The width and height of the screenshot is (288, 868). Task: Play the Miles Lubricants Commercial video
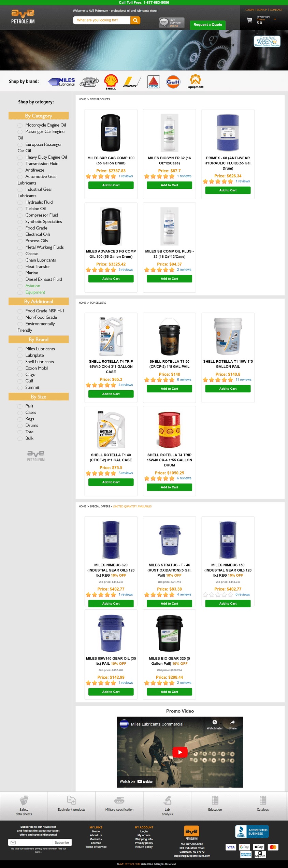[x=180, y=752]
